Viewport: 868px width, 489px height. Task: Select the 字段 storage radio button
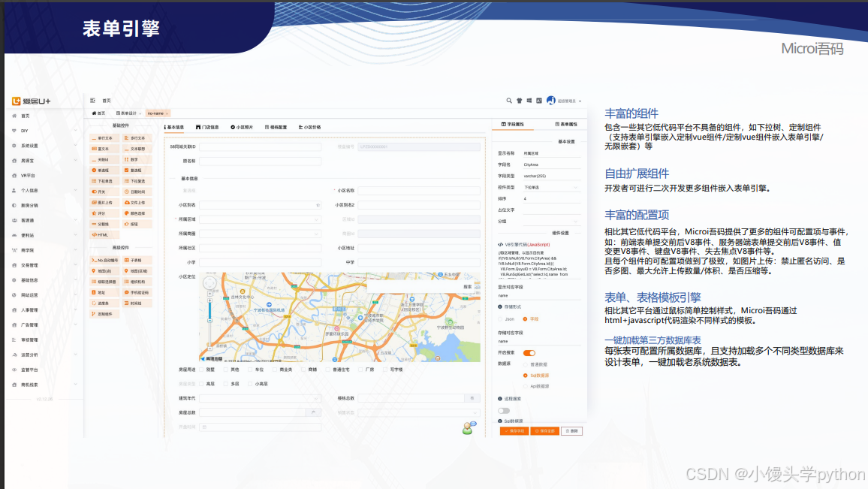point(526,319)
